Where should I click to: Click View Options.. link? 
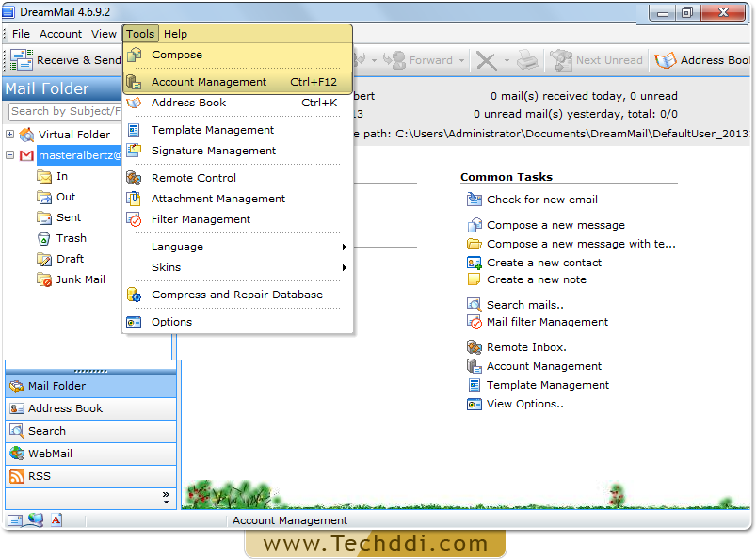(x=525, y=404)
